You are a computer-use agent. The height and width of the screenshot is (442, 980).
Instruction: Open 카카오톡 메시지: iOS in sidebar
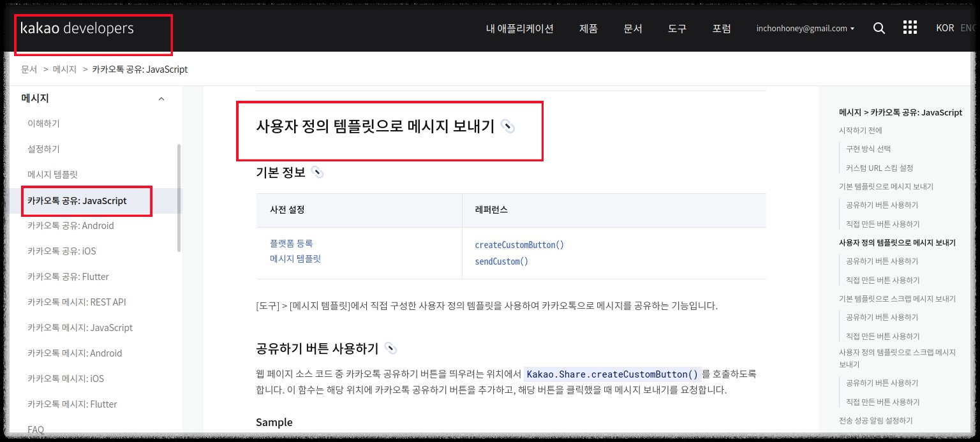66,379
